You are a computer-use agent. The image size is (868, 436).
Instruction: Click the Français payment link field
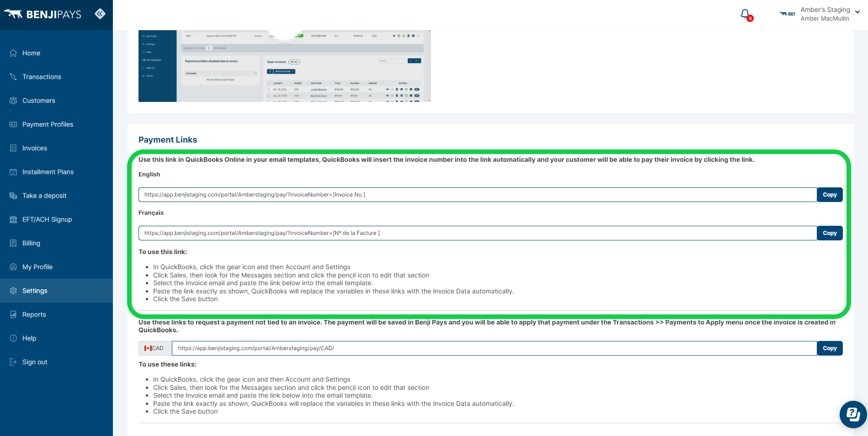pyautogui.click(x=478, y=233)
